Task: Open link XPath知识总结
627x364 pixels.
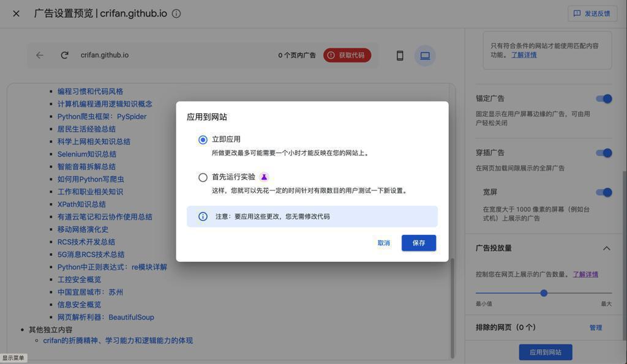Action: tap(81, 204)
